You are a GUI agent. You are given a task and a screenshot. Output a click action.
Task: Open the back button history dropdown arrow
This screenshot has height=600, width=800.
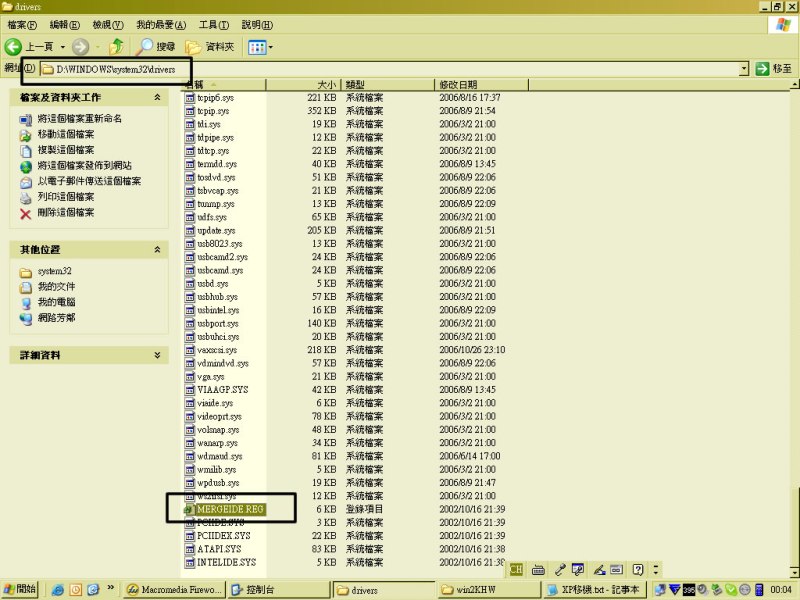click(63, 47)
